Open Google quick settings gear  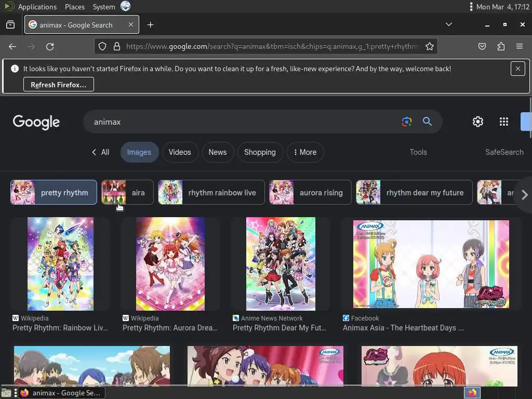click(x=478, y=122)
